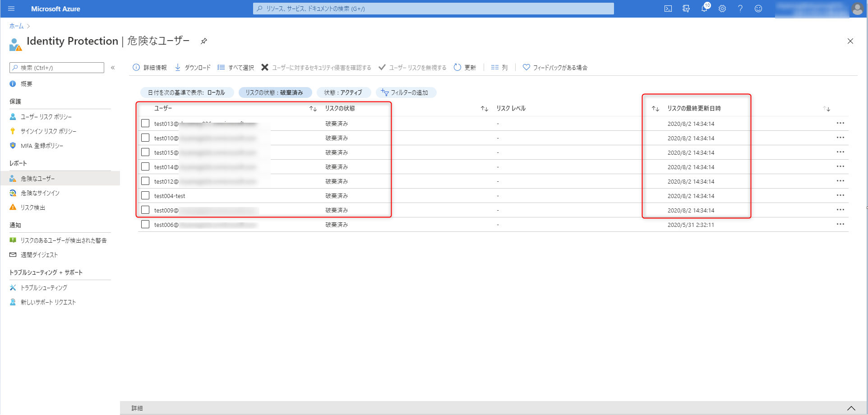868x415 pixels.
Task: Go to ホーム breadcrumb link
Action: 16,26
